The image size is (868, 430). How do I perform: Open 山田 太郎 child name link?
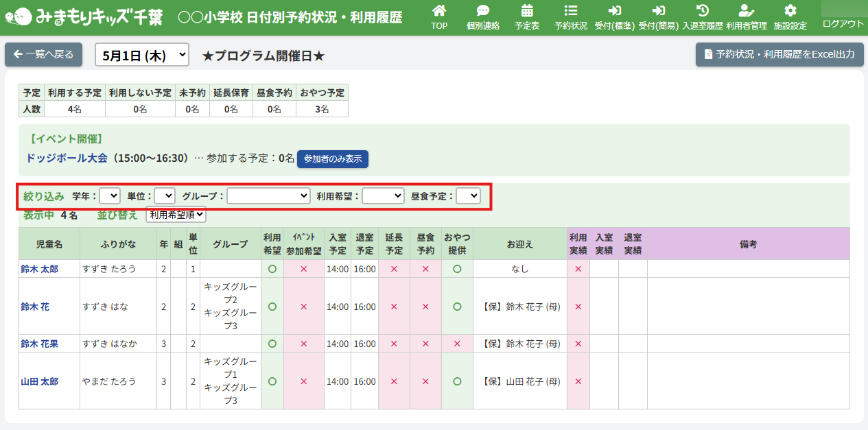click(39, 381)
